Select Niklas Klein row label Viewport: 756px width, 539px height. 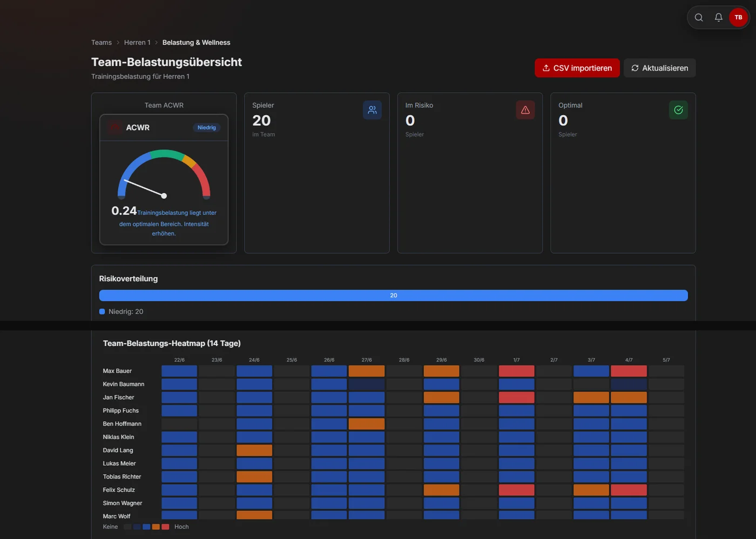tap(118, 437)
